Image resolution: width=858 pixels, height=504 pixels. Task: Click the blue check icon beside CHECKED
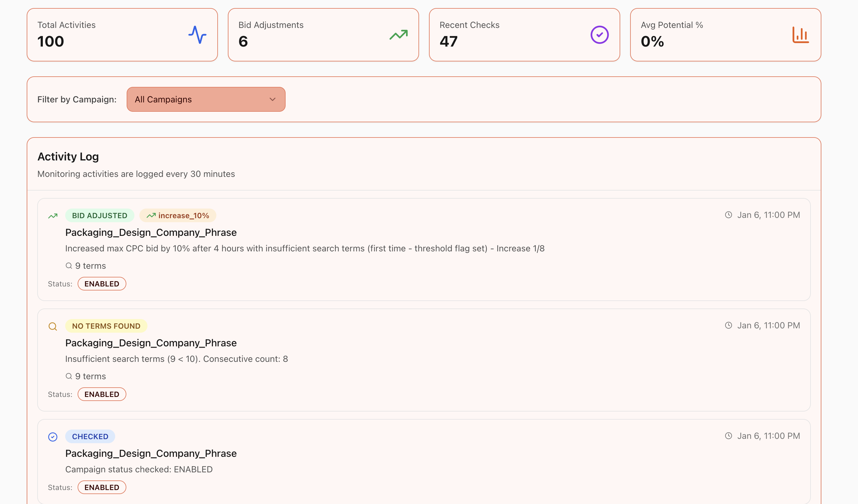[53, 437]
